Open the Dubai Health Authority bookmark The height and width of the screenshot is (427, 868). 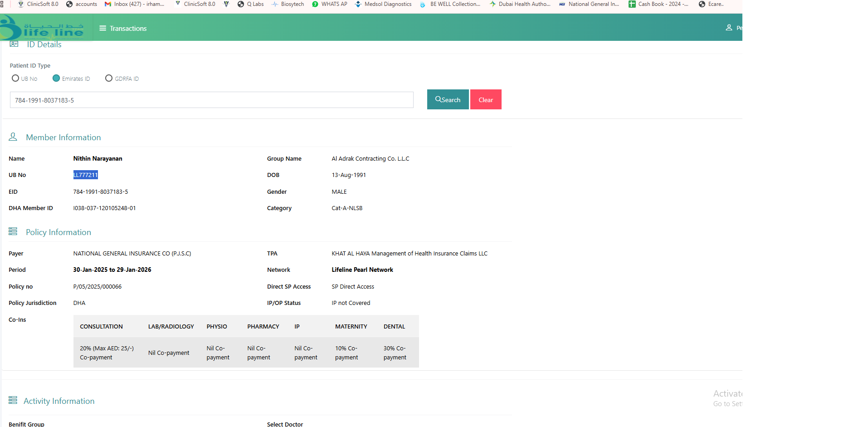pos(520,4)
